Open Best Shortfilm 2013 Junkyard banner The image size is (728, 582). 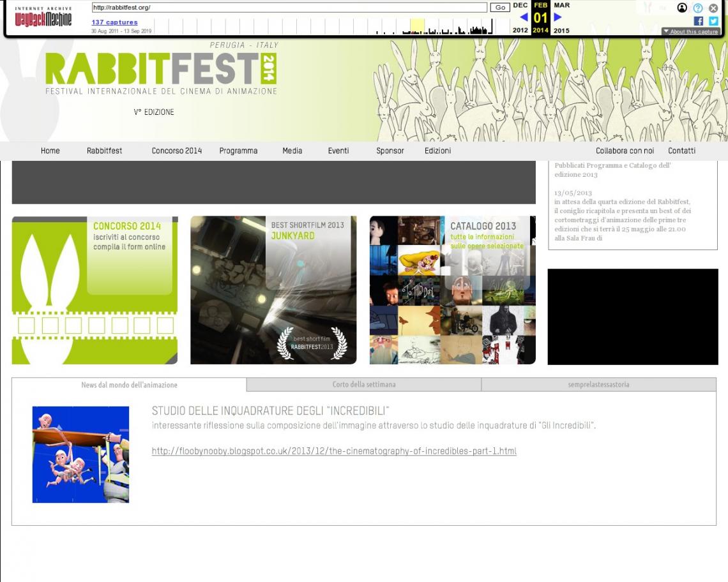point(273,290)
